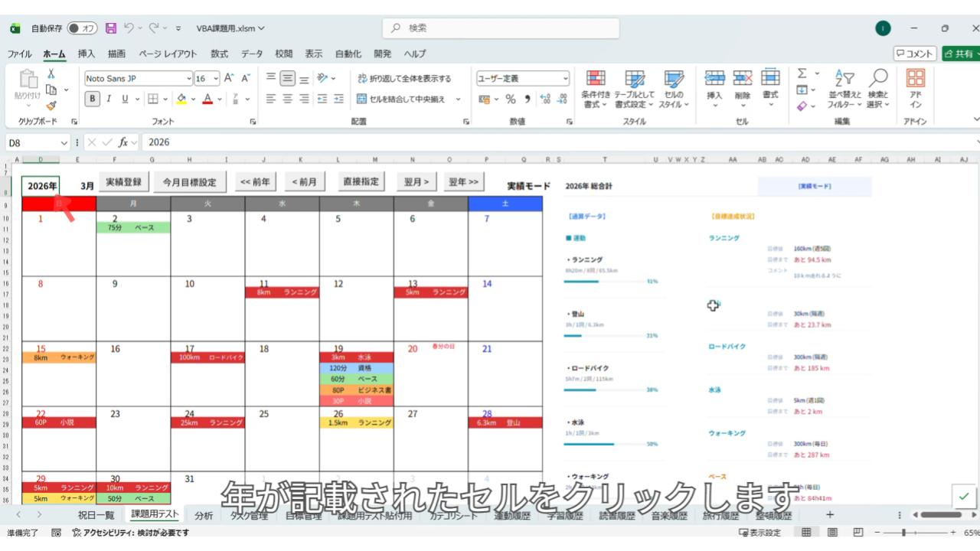Toggle the AutoSave (自動保存) switch

click(x=82, y=28)
